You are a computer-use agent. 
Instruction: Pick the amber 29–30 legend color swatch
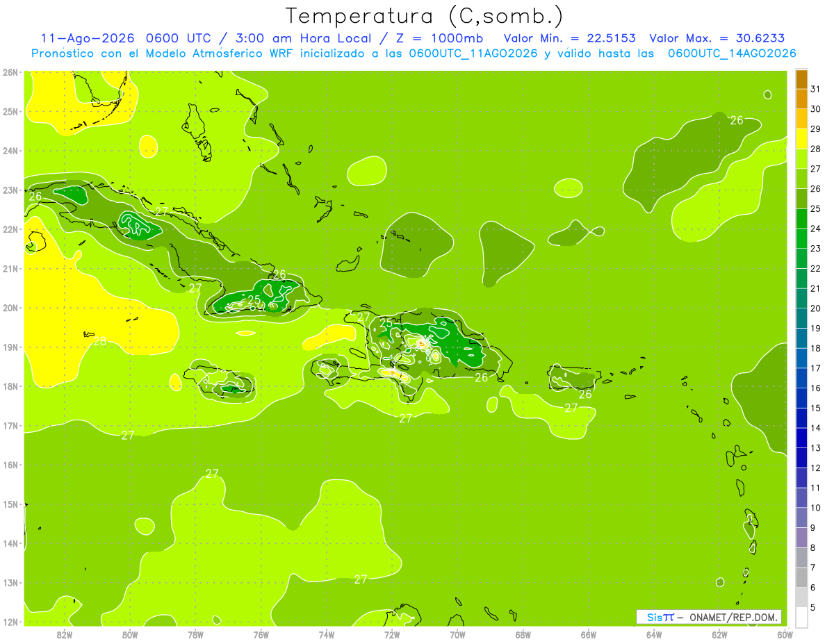click(x=801, y=119)
